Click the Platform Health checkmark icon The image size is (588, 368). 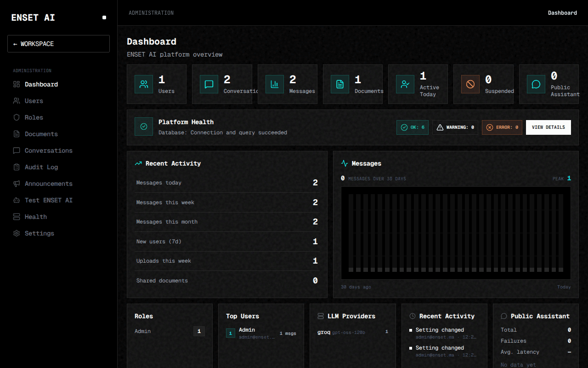tap(144, 126)
